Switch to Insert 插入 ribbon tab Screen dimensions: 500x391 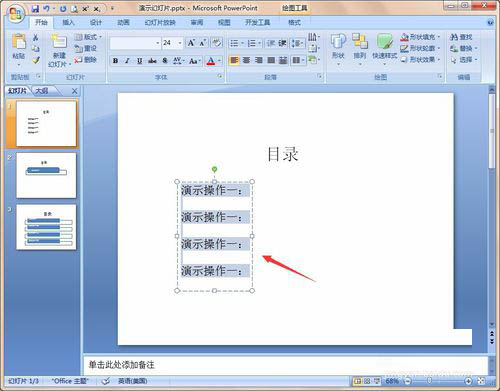68,22
